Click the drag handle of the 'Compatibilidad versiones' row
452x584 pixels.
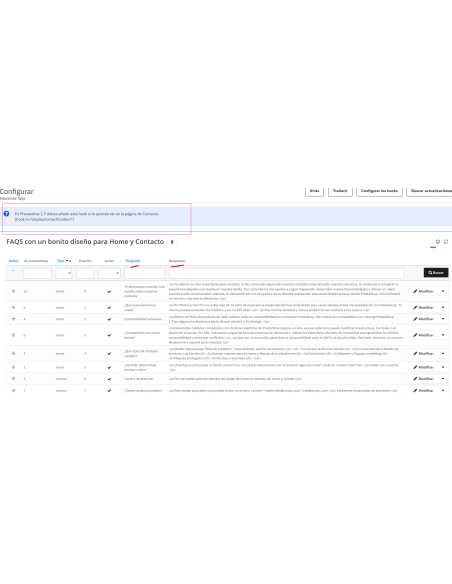click(x=13, y=319)
